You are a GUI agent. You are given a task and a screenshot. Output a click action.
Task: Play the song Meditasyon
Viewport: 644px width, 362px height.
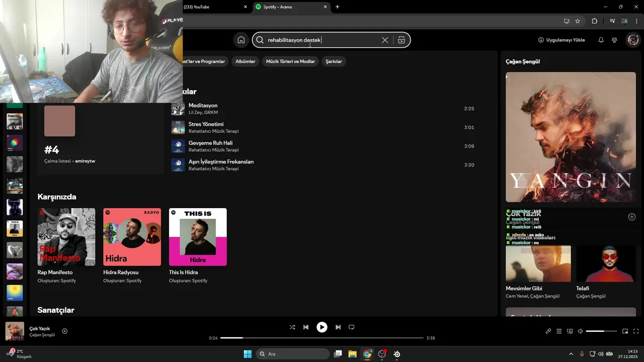[x=323, y=109]
